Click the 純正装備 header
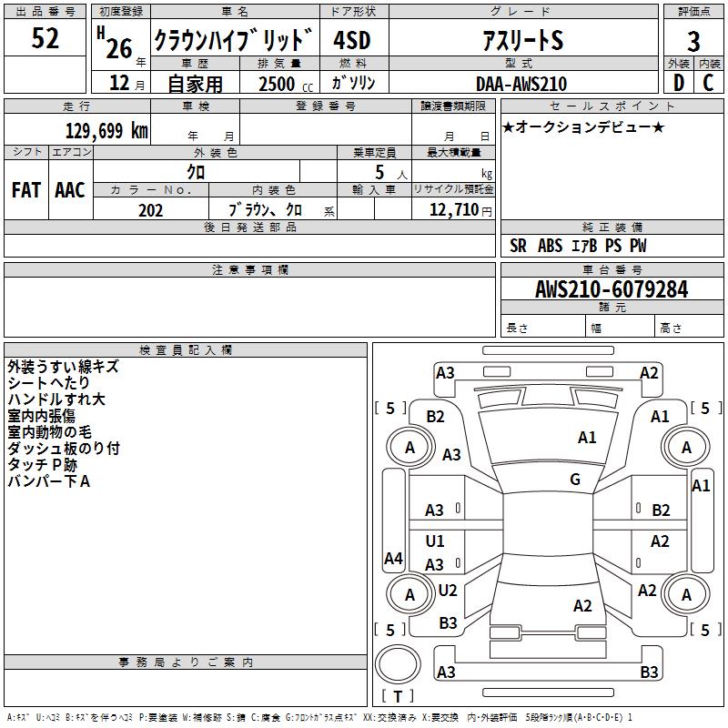The width and height of the screenshot is (728, 728). (x=612, y=227)
